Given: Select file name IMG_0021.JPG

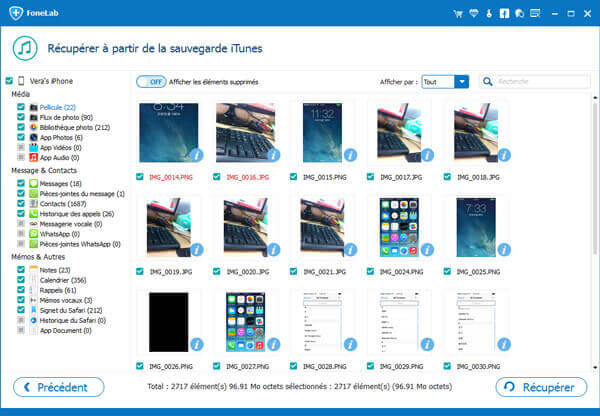Looking at the screenshot, I should click(324, 272).
